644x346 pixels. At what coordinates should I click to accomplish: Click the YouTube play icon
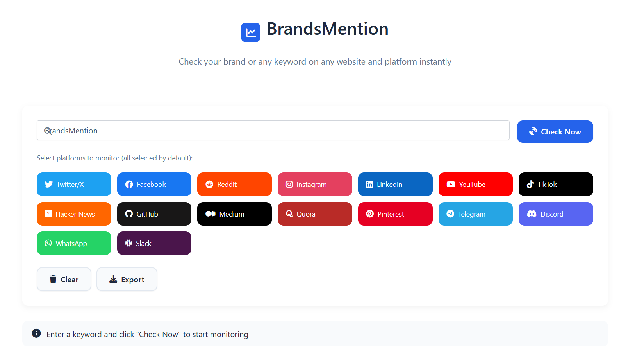click(451, 184)
